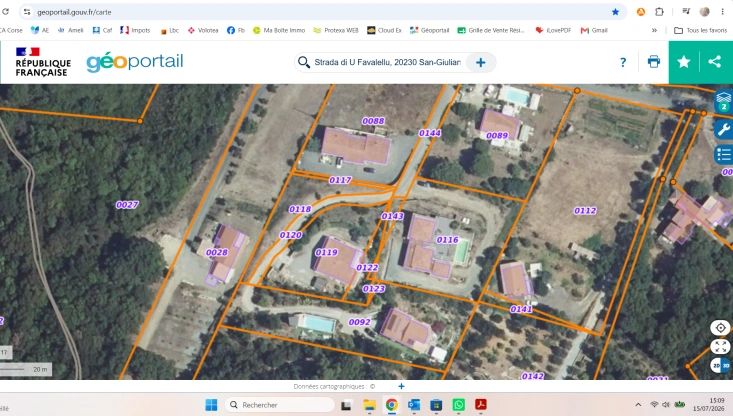Click parcel label 0141 on map
733x416 pixels.
[521, 309]
